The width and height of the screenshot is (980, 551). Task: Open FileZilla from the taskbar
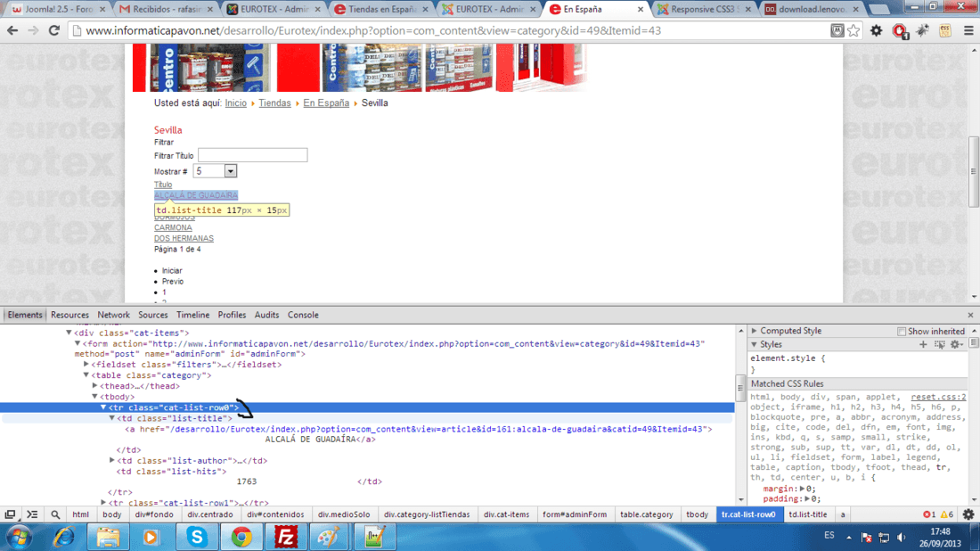(286, 538)
